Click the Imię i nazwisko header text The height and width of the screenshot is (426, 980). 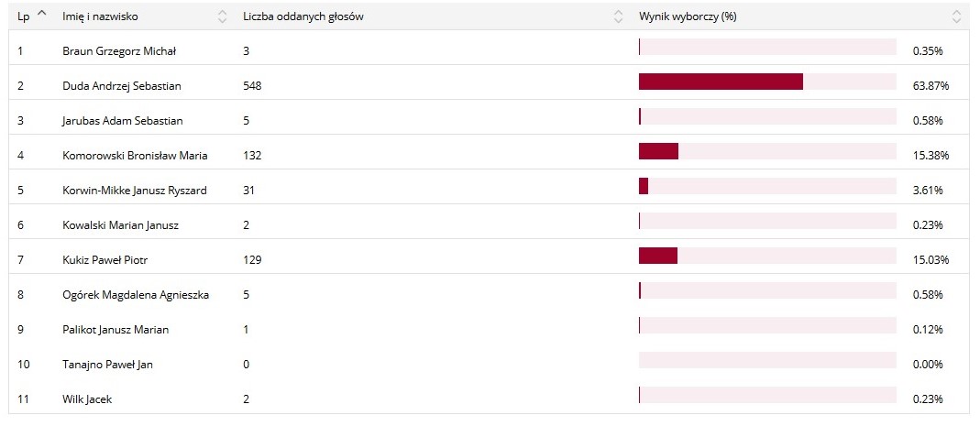[x=101, y=16]
